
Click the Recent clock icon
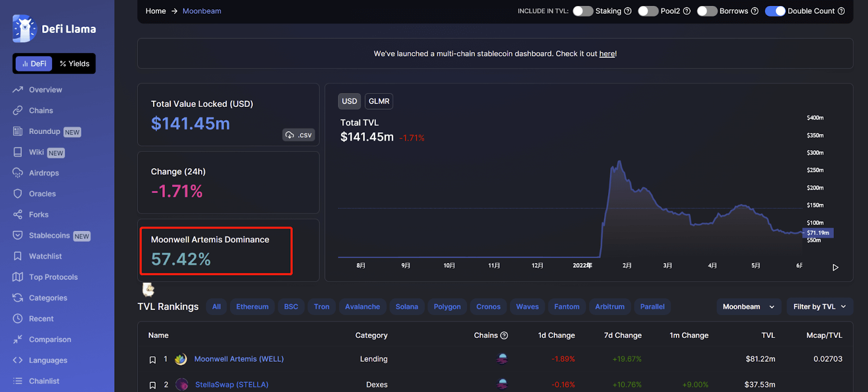click(18, 319)
